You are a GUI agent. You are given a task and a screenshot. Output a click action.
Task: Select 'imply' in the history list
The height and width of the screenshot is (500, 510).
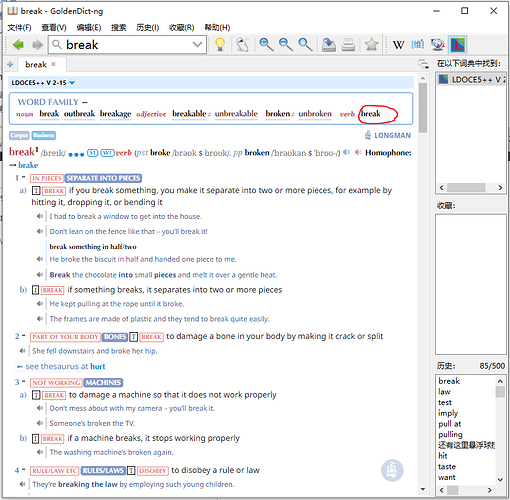pyautogui.click(x=448, y=413)
